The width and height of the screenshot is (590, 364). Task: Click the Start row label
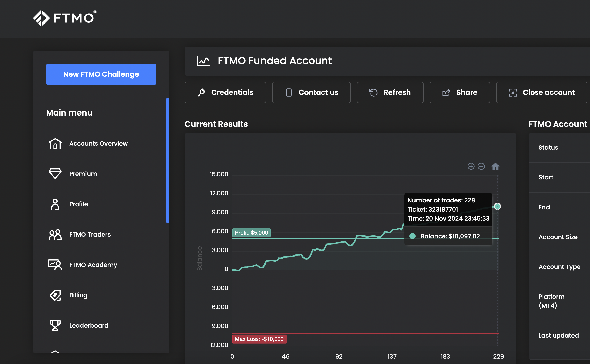546,177
